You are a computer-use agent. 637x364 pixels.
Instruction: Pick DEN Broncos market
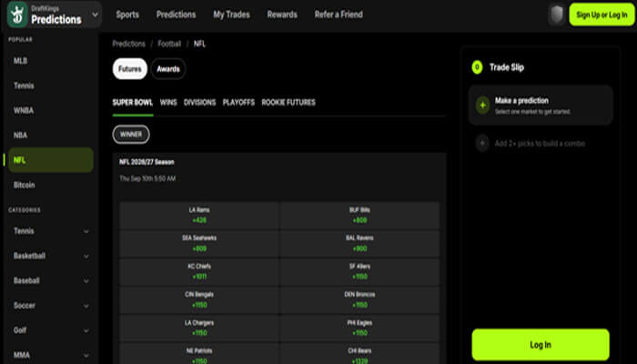(x=359, y=299)
